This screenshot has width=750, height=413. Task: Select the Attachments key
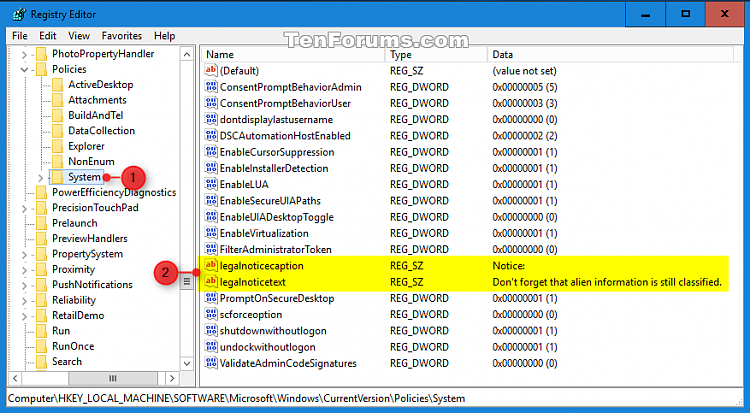(x=97, y=100)
